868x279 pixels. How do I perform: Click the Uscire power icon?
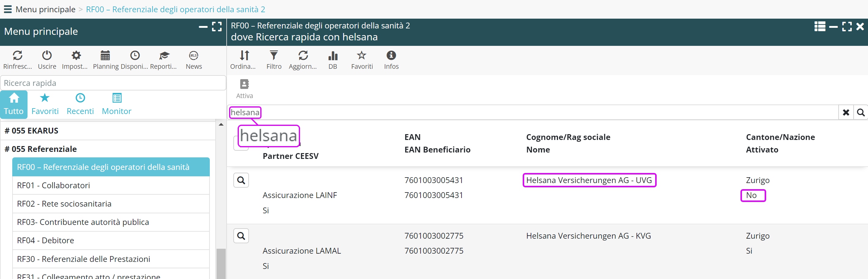(x=47, y=56)
